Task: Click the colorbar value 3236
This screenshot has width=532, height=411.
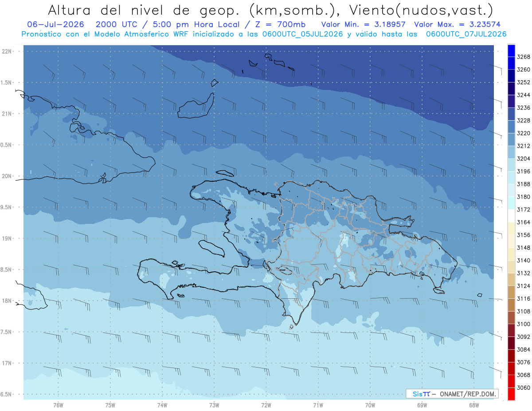Action: tap(524, 108)
